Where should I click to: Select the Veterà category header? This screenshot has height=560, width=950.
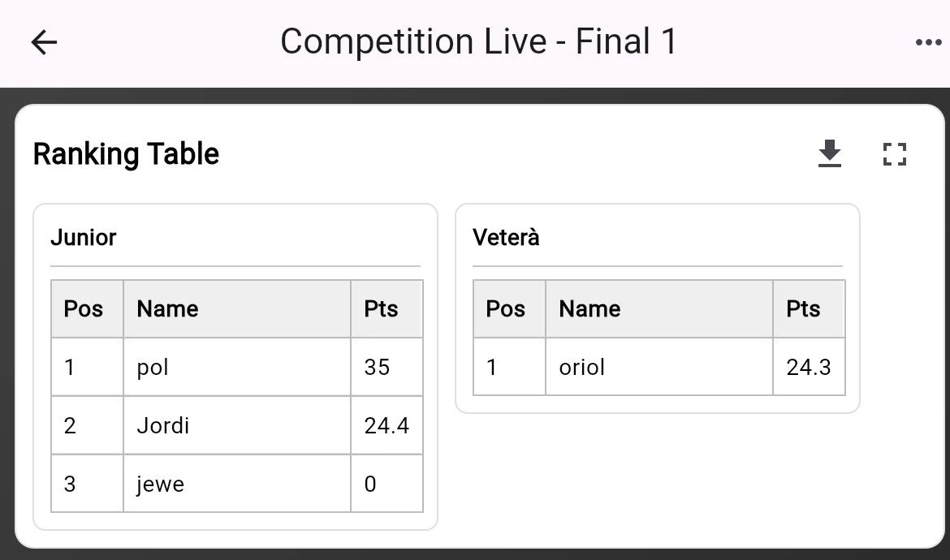[505, 237]
